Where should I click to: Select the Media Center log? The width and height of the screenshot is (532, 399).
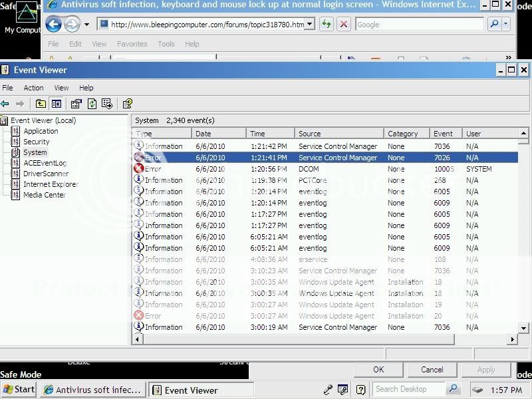coord(45,195)
